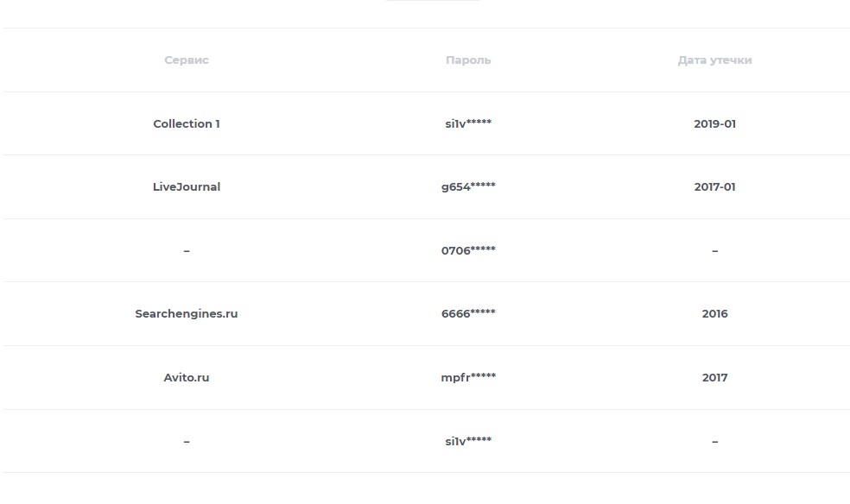
Task: Click the Пароль column header
Action: point(468,60)
